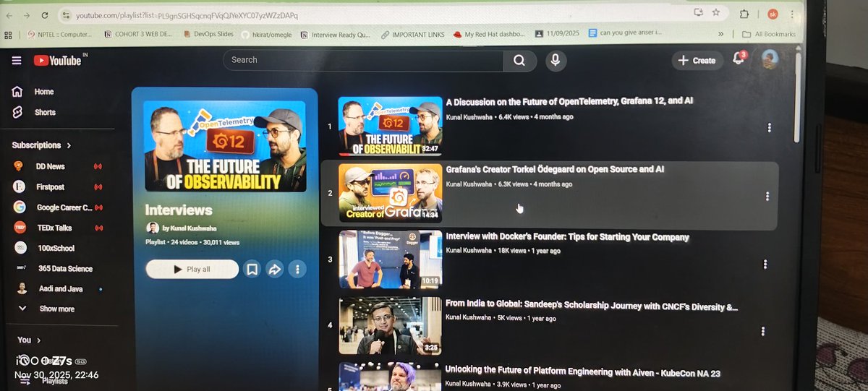Open the My Red Hat dashboard bookmark
The image size is (868, 391).
[489, 34]
